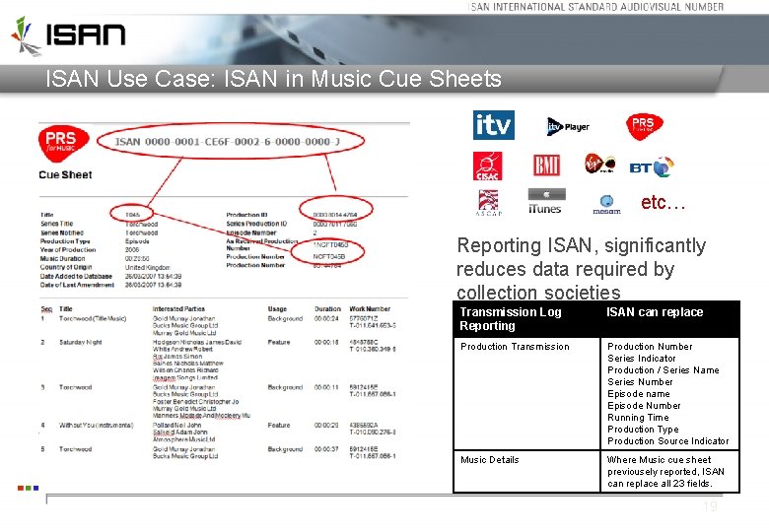
Task: Click the mesam logo
Action: pos(606,204)
